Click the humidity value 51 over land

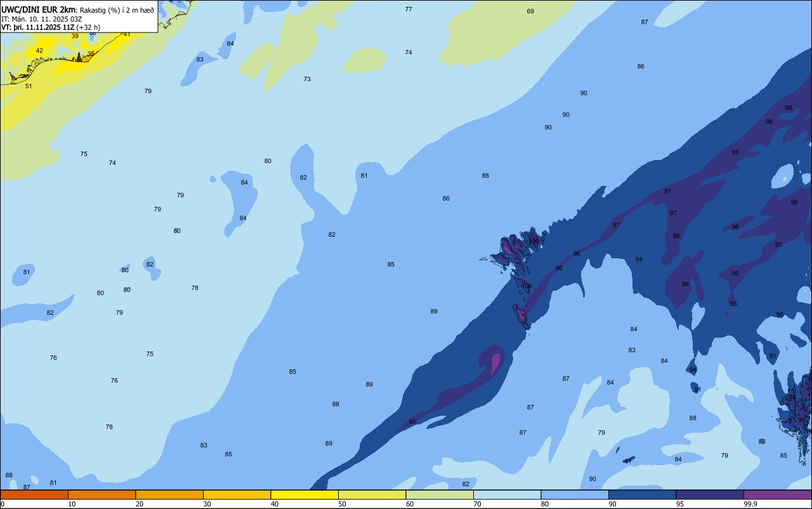tap(29, 86)
